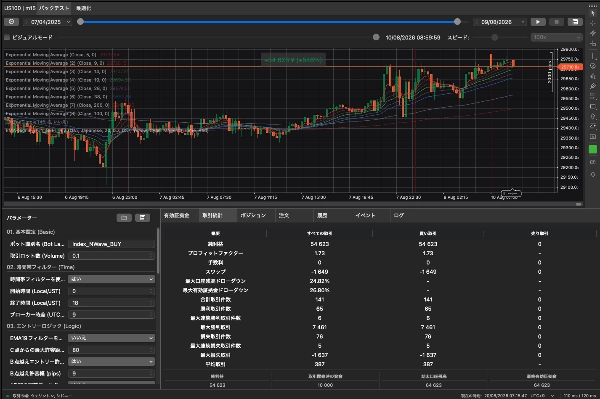Select the crosshair tool in right toolbar

tap(593, 23)
